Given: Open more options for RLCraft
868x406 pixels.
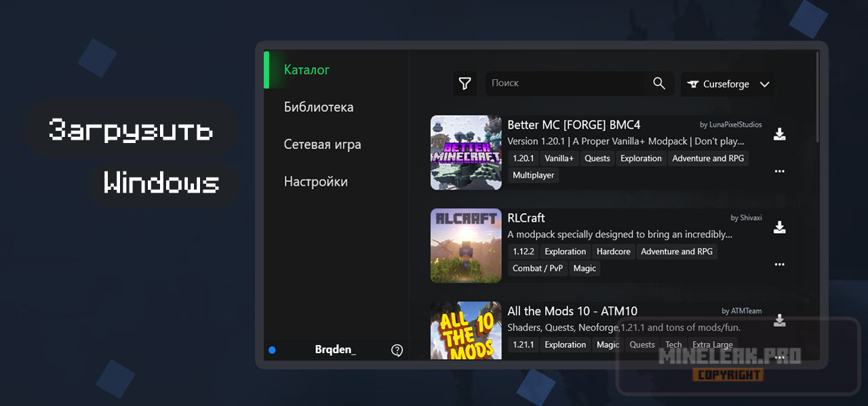Looking at the screenshot, I should [780, 264].
